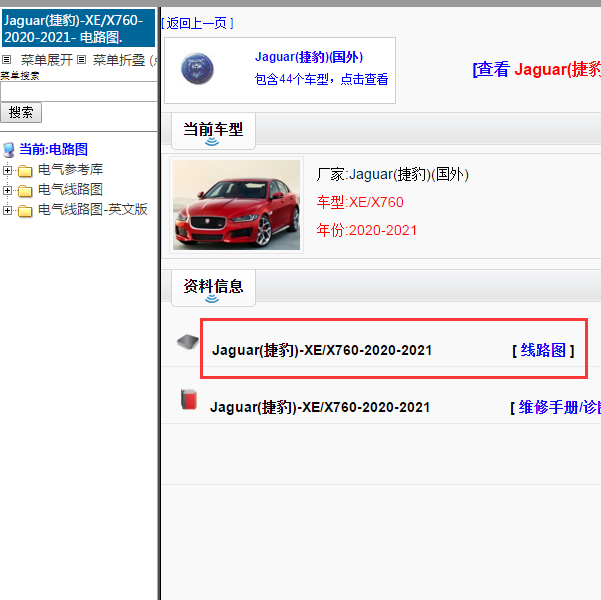Click the blue Jaguar XE/X760 电路图 title banner
Image resolution: width=601 pixels, height=600 pixels.
click(x=78, y=28)
